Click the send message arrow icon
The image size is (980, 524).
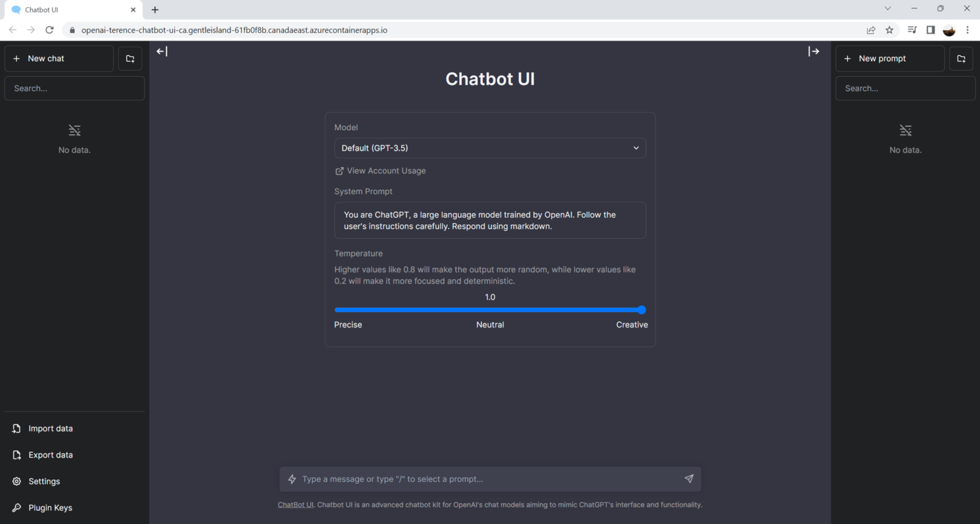click(689, 479)
